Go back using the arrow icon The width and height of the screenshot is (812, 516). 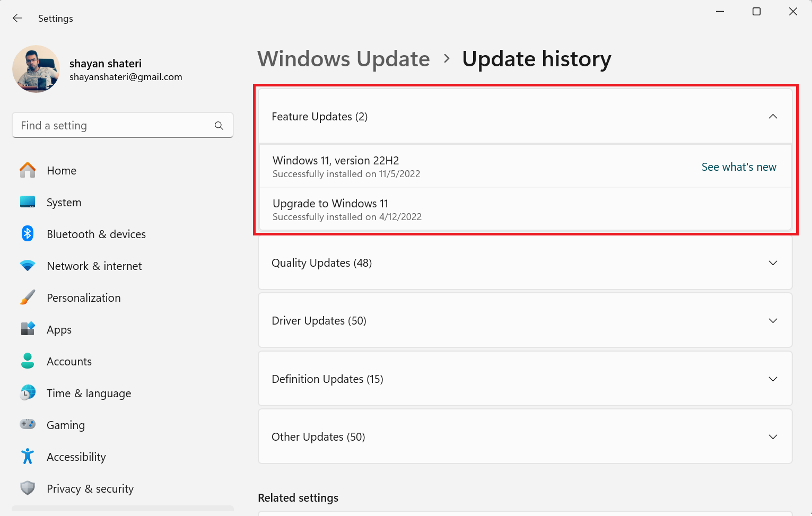(x=18, y=18)
